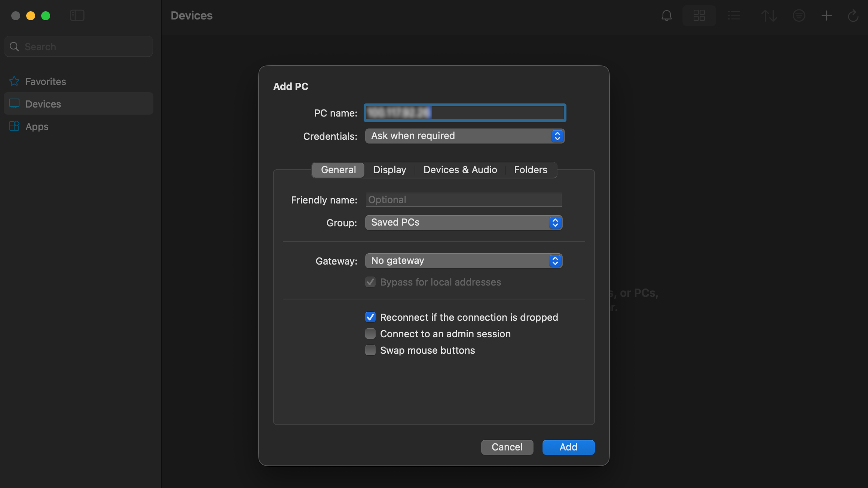Screen dimensions: 868x488
Task: Click the sort arrows icon
Action: [769, 16]
